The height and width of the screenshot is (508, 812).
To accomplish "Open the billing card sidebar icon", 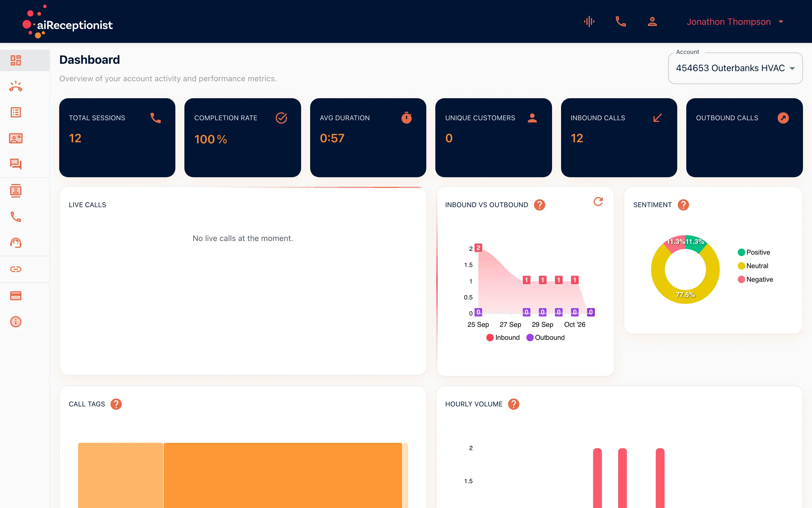I will [x=16, y=296].
